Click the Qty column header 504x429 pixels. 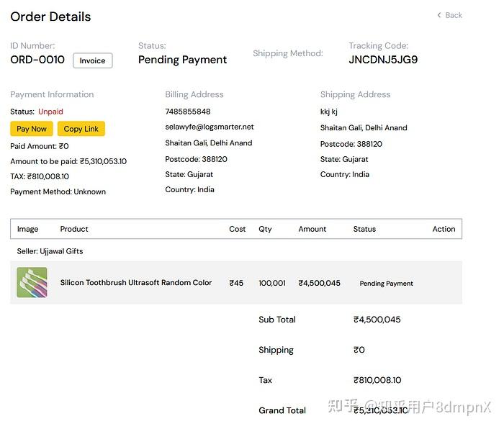click(265, 229)
